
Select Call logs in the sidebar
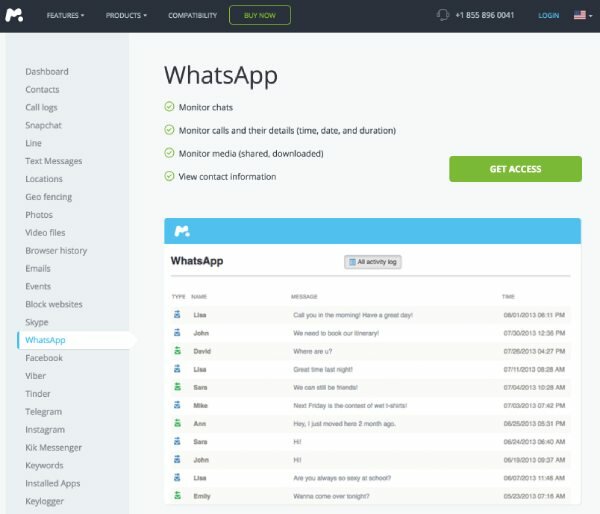(x=41, y=108)
